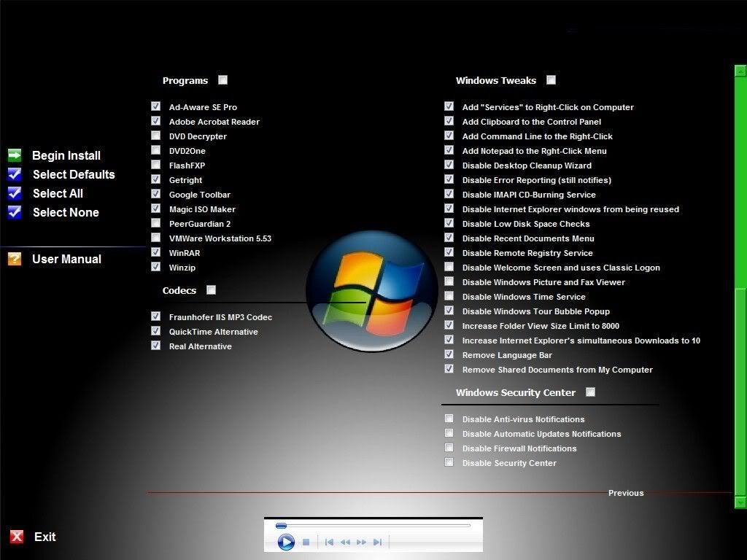
Task: Uncheck Getright
Action: pos(156,179)
